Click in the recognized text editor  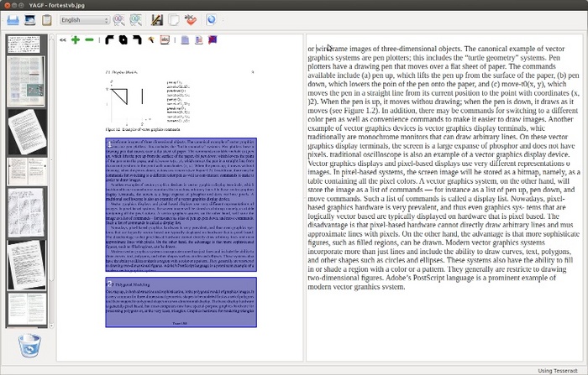pos(444,197)
